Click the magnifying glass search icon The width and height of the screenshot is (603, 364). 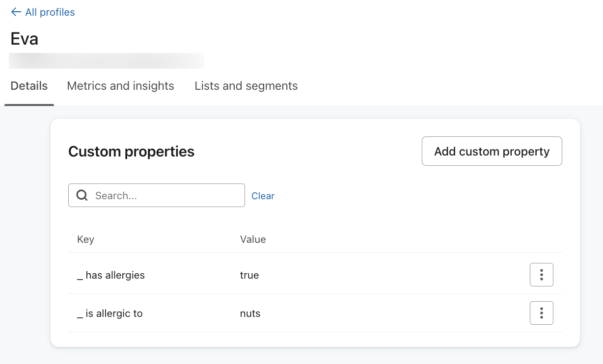coord(82,196)
